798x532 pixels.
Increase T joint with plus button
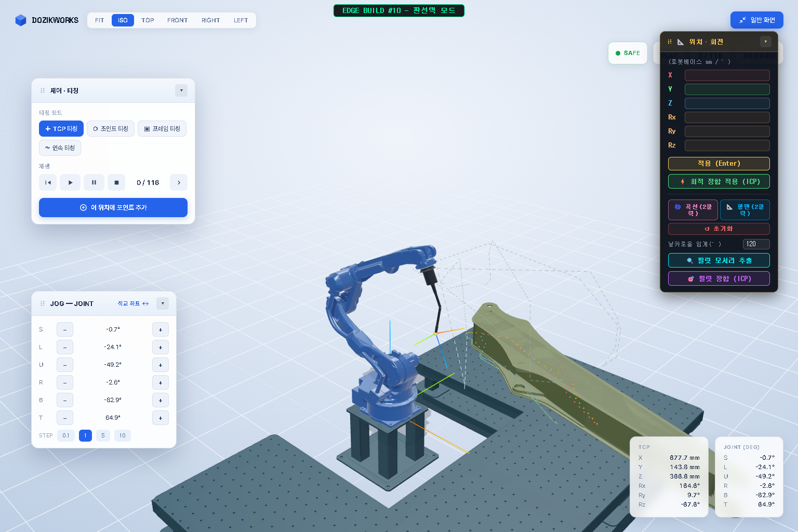click(161, 418)
